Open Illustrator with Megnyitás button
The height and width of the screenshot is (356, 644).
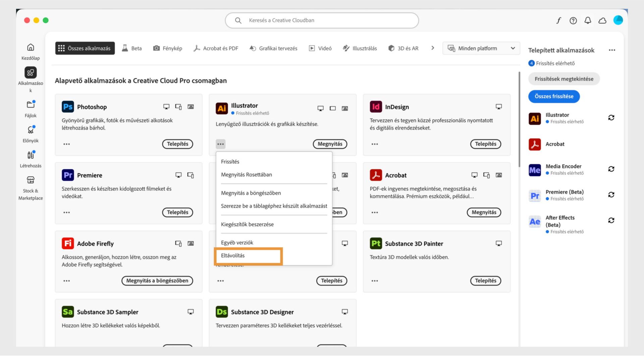point(330,144)
